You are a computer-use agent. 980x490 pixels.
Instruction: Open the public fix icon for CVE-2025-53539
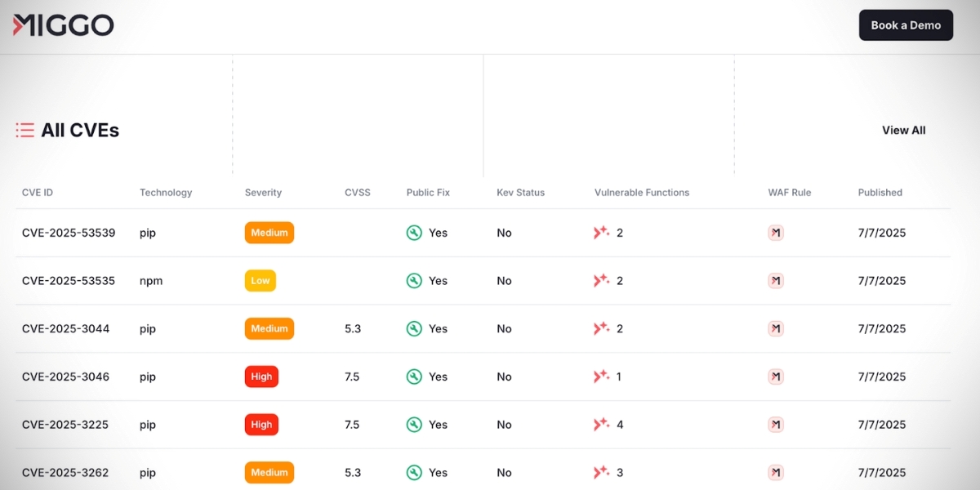[x=413, y=233]
